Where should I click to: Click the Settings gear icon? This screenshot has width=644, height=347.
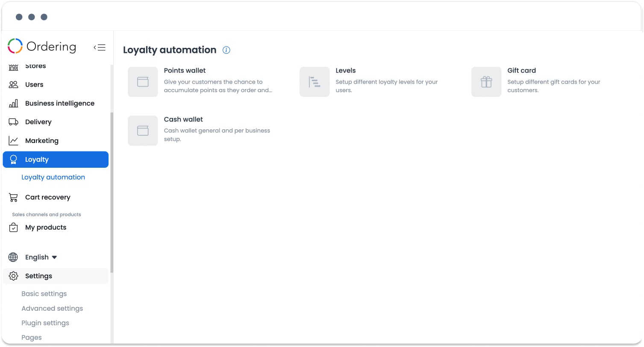(14, 276)
